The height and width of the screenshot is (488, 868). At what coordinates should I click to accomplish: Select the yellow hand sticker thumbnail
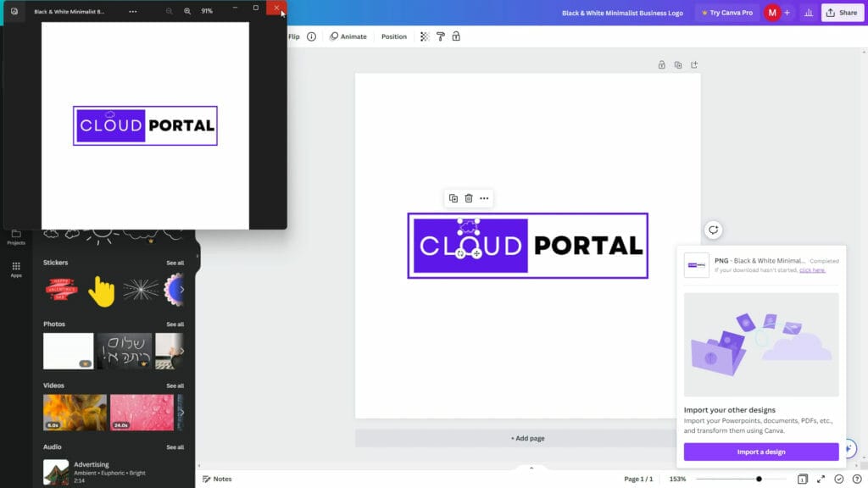point(100,291)
